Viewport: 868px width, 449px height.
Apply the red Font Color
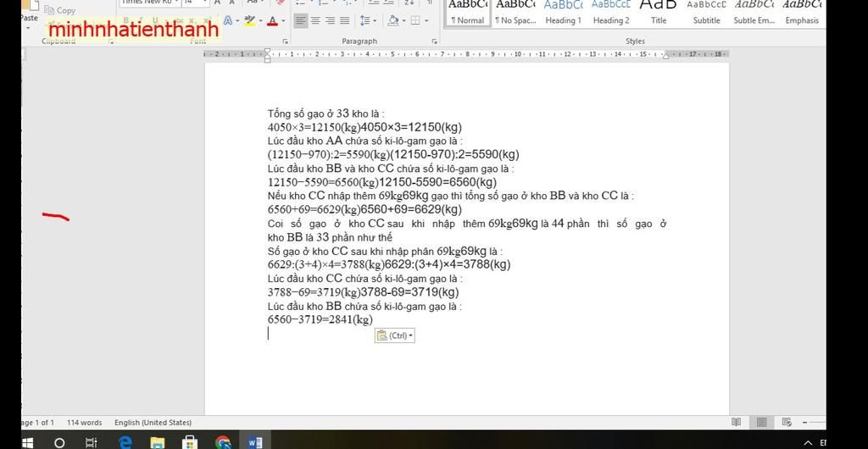[272, 21]
